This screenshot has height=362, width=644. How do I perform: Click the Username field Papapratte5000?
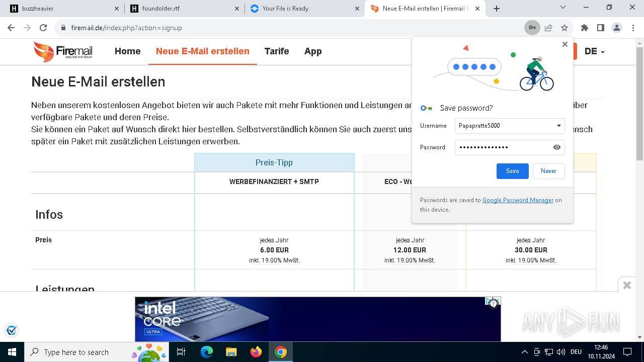tap(510, 126)
